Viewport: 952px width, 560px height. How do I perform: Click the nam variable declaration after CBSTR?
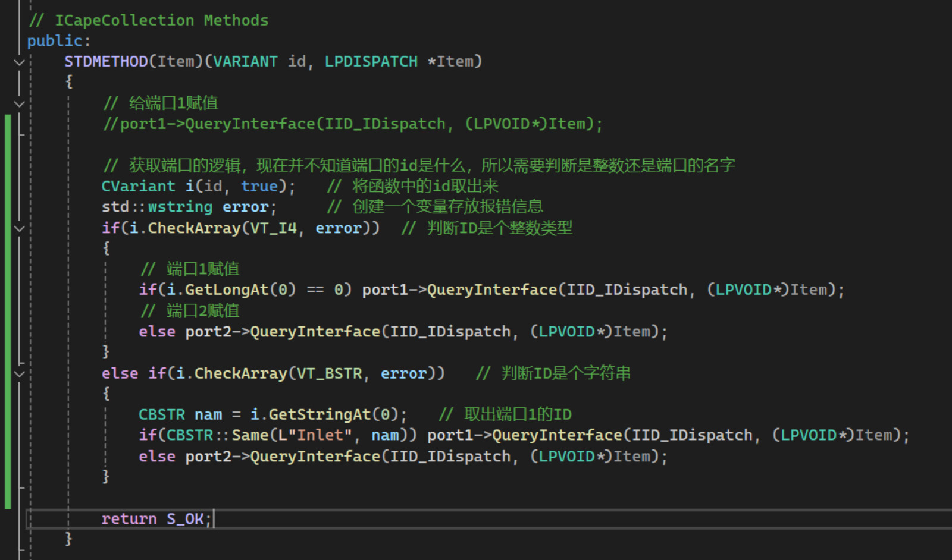[x=208, y=414]
